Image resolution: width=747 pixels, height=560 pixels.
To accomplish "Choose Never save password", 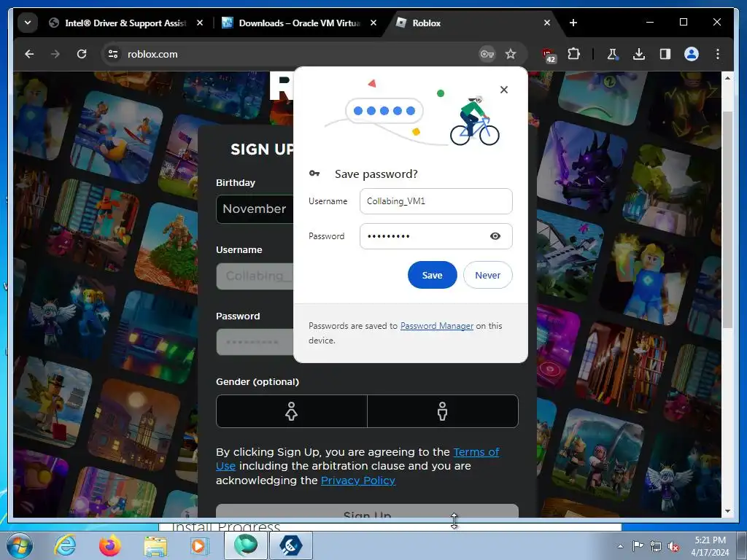I will 488,275.
